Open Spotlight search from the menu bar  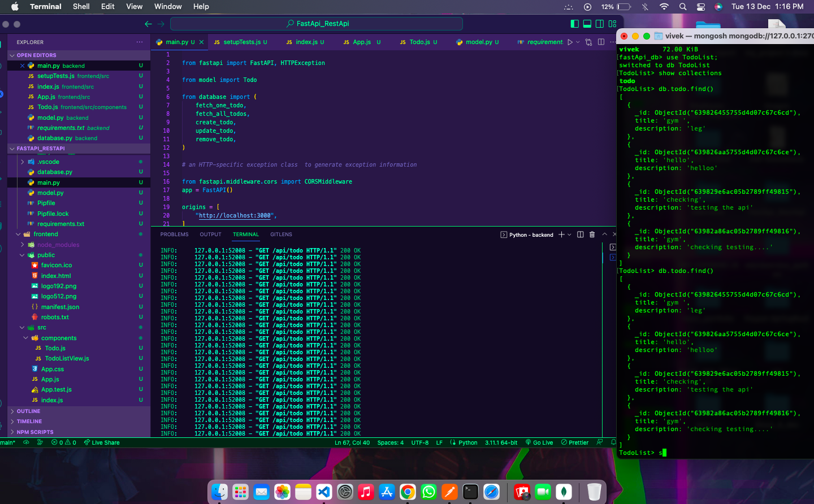click(682, 6)
